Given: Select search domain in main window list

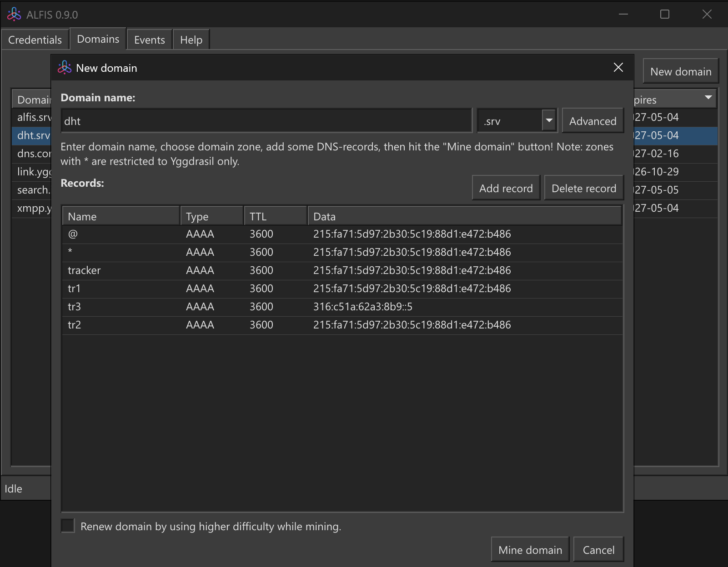Looking at the screenshot, I should 32,190.
